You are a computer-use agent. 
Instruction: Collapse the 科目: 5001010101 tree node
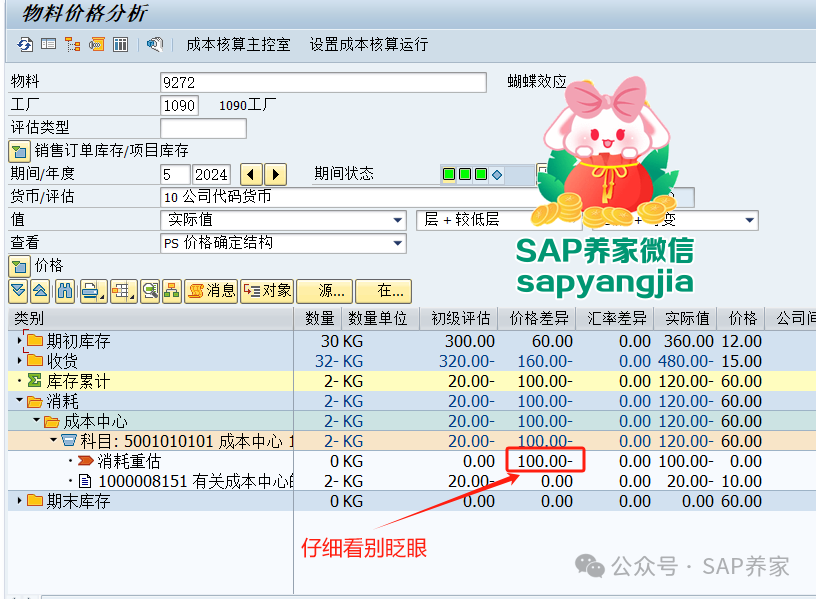(54, 440)
